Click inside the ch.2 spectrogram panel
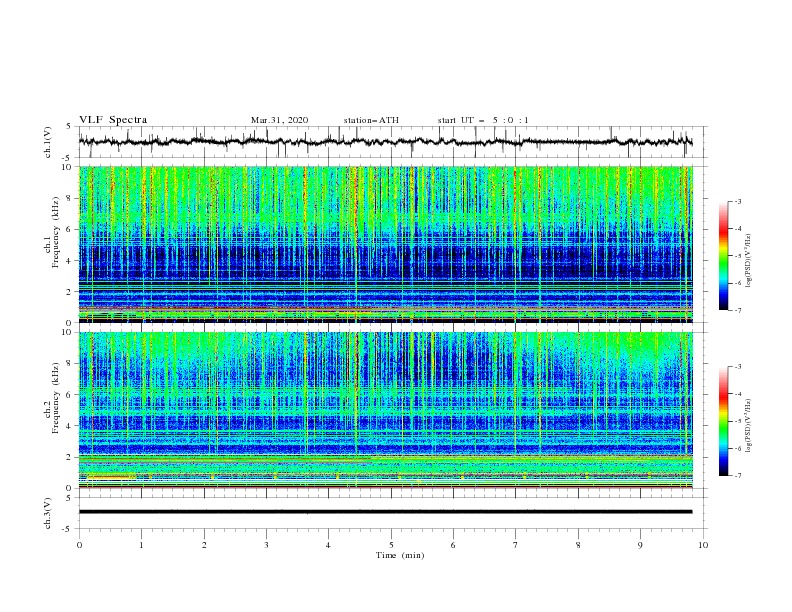Viewport: 792px width, 612px height. [385, 410]
